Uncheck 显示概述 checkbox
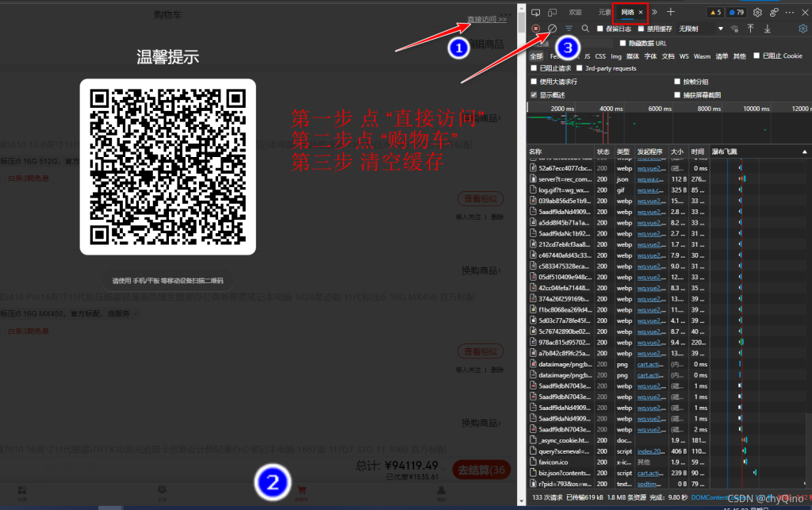 (x=534, y=95)
